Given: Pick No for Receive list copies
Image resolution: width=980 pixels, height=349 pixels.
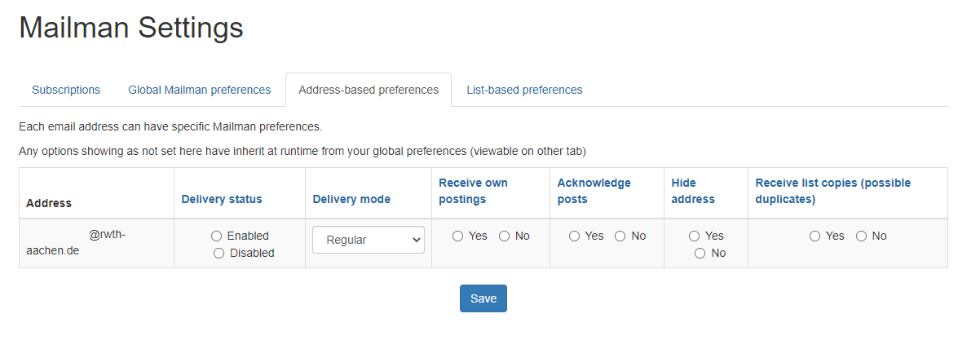Looking at the screenshot, I should coord(861,236).
